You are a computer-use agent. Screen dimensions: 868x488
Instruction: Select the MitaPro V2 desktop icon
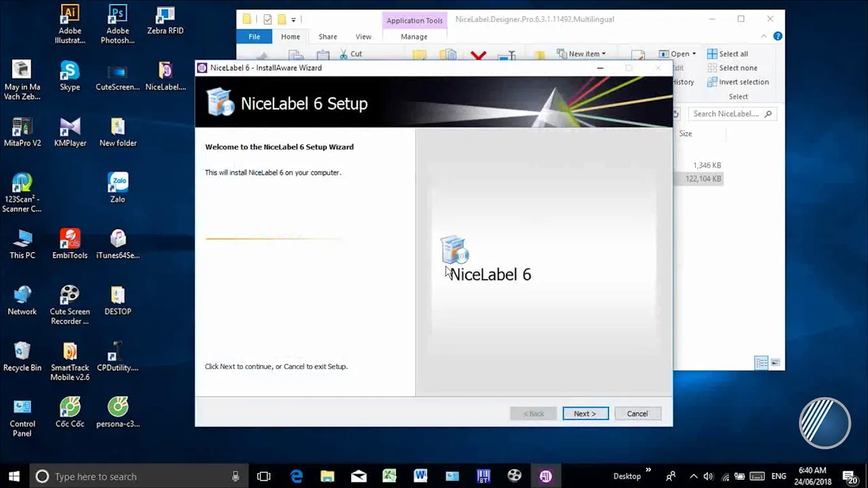point(22,132)
